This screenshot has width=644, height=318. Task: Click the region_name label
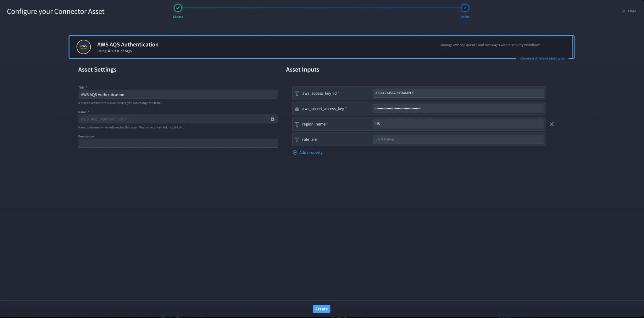point(314,124)
